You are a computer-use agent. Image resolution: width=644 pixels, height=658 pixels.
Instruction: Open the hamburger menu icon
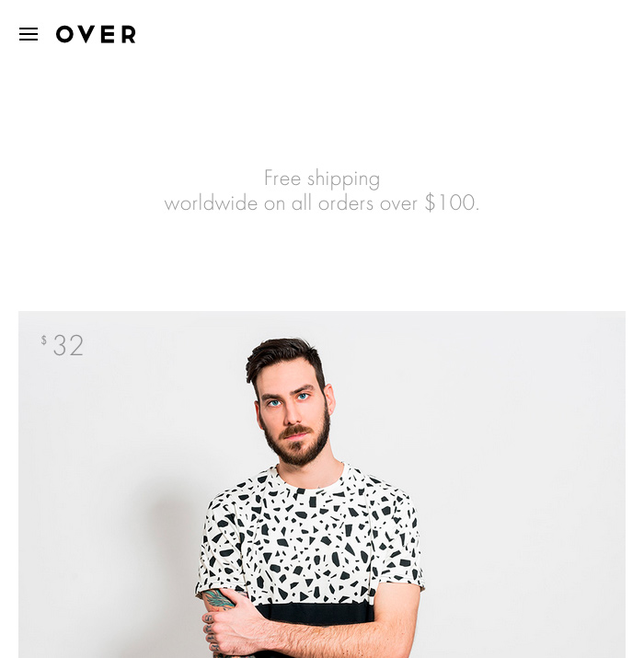click(x=29, y=34)
